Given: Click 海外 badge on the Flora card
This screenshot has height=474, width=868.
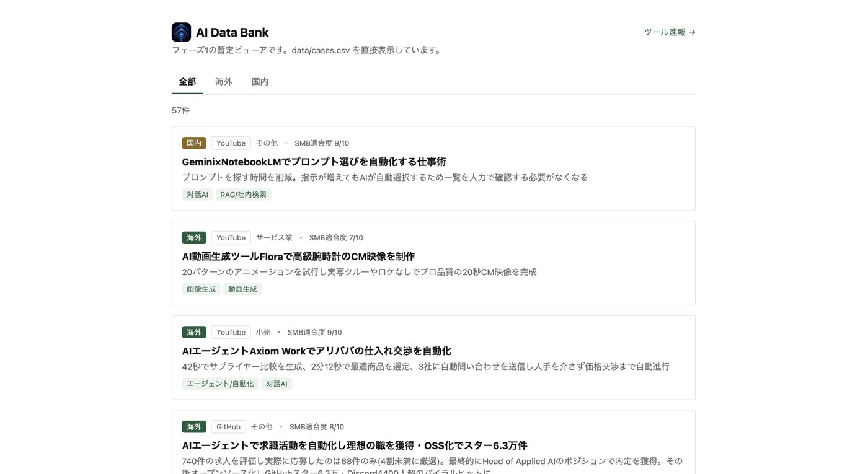Looking at the screenshot, I should [x=194, y=238].
